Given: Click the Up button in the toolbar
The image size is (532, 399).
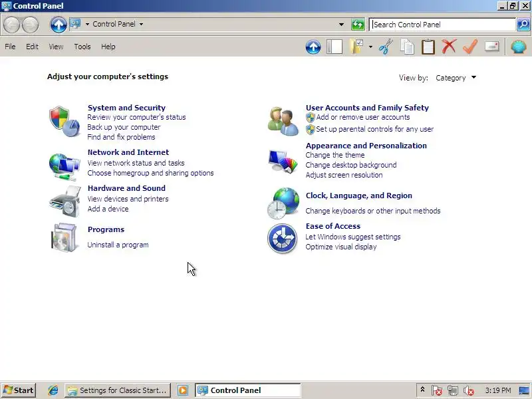Looking at the screenshot, I should tap(313, 47).
